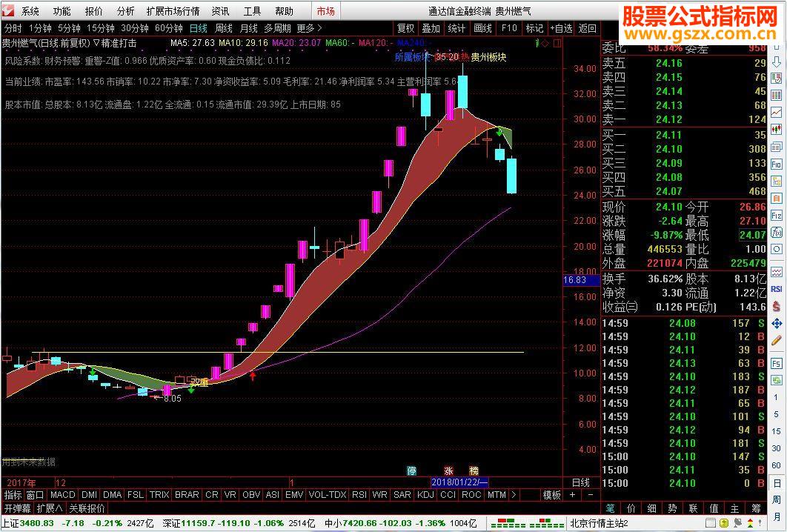Open the quote table grid icon in the sidebar
The width and height of the screenshot is (787, 532).
[776, 96]
